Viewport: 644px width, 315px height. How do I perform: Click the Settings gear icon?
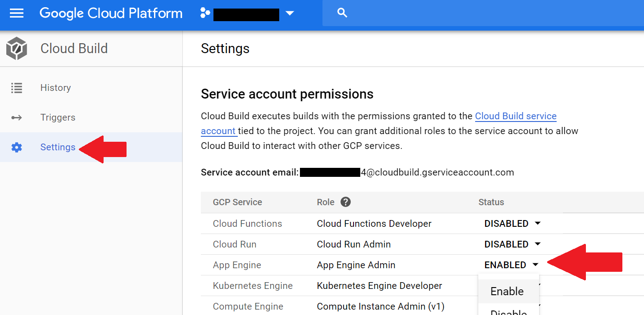click(x=17, y=147)
